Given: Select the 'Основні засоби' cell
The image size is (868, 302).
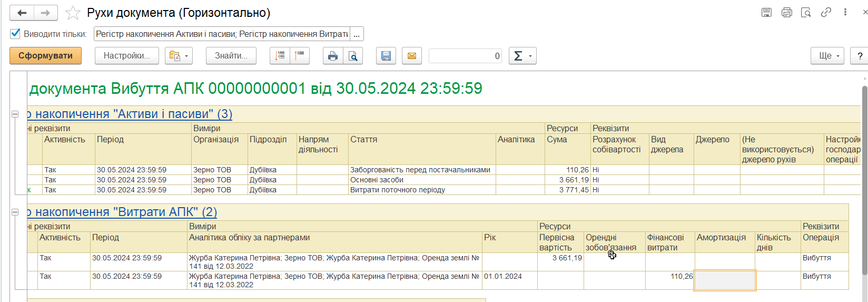Looking at the screenshot, I should click(422, 180).
